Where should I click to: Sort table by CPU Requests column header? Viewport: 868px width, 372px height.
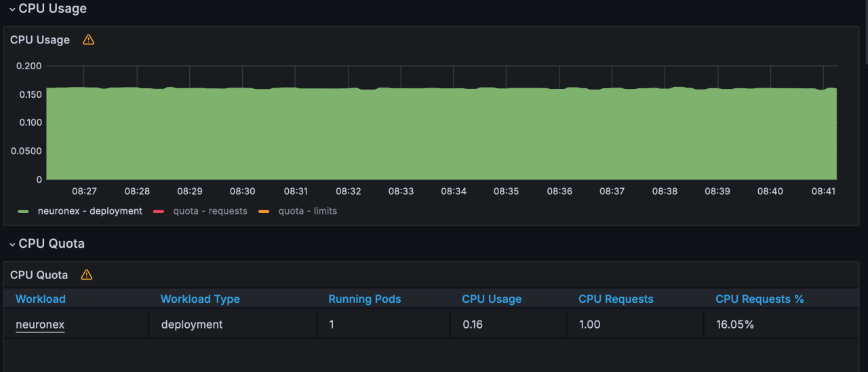(616, 299)
